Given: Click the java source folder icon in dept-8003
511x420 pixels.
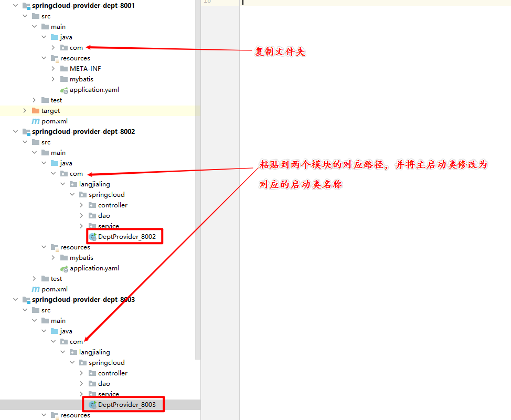Looking at the screenshot, I should click(55, 331).
